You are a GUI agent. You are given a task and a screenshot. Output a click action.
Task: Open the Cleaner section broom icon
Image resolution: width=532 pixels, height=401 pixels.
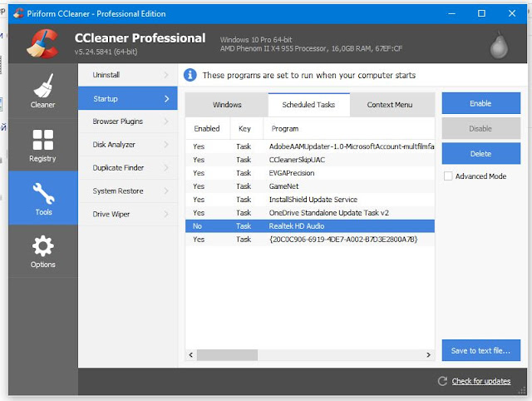(x=43, y=86)
